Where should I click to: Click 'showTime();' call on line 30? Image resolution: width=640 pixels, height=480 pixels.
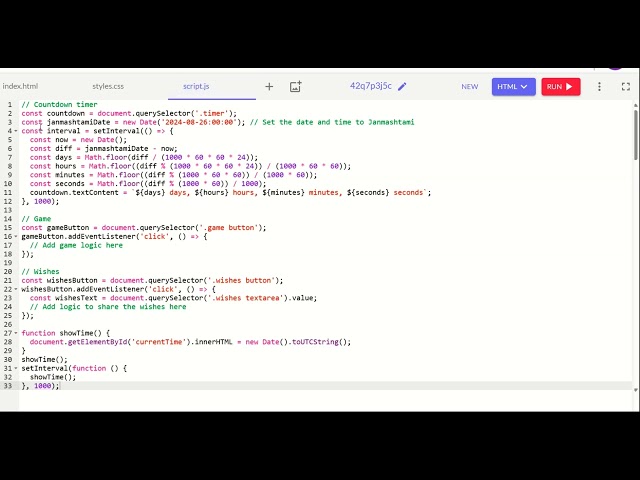point(44,360)
